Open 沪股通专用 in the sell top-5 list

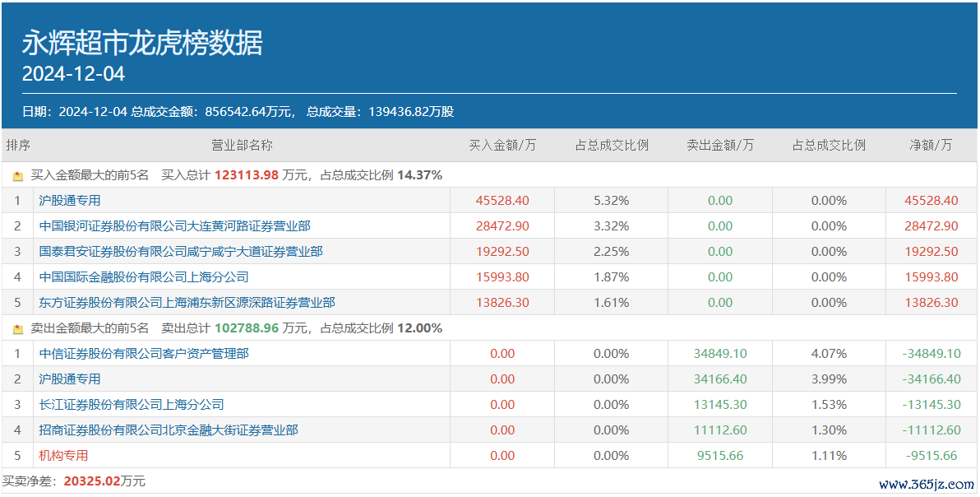pos(69,379)
